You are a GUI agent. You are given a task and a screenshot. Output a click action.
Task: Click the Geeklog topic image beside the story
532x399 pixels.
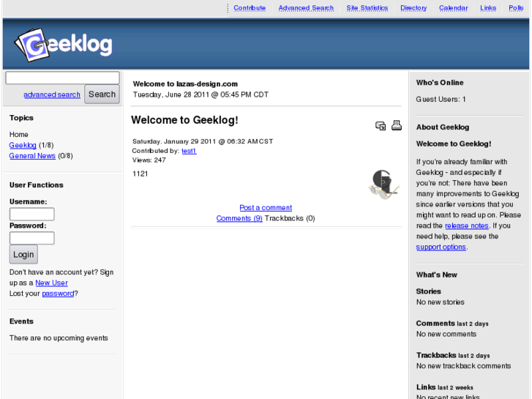click(383, 184)
